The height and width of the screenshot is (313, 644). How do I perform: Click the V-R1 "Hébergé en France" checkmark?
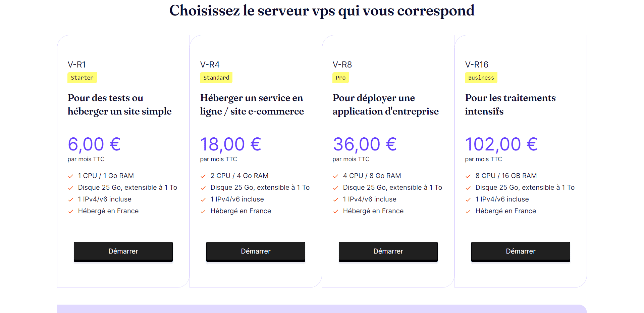pyautogui.click(x=70, y=212)
